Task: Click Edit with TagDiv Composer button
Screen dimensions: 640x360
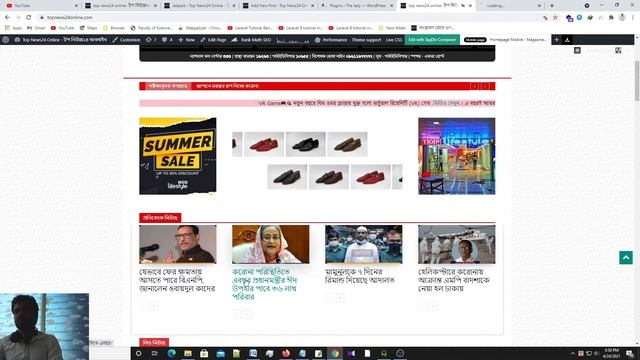Action: click(x=432, y=40)
